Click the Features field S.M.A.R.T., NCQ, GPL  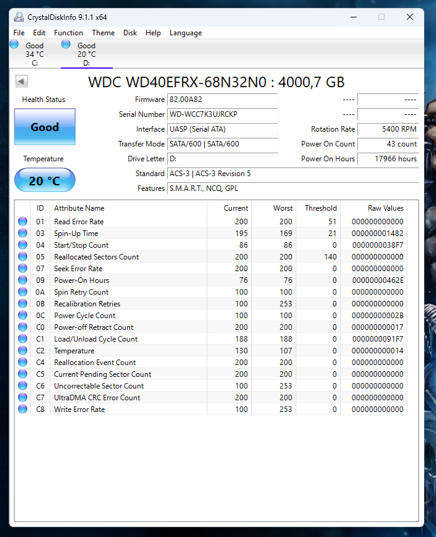[x=293, y=188]
